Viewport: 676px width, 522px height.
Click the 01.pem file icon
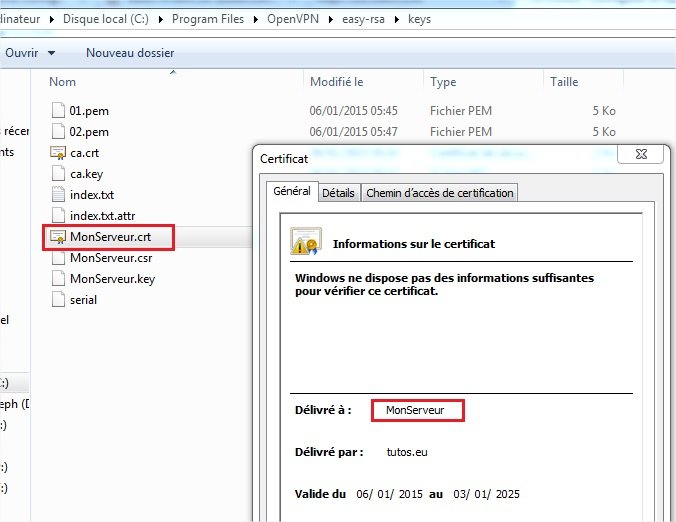tap(58, 111)
